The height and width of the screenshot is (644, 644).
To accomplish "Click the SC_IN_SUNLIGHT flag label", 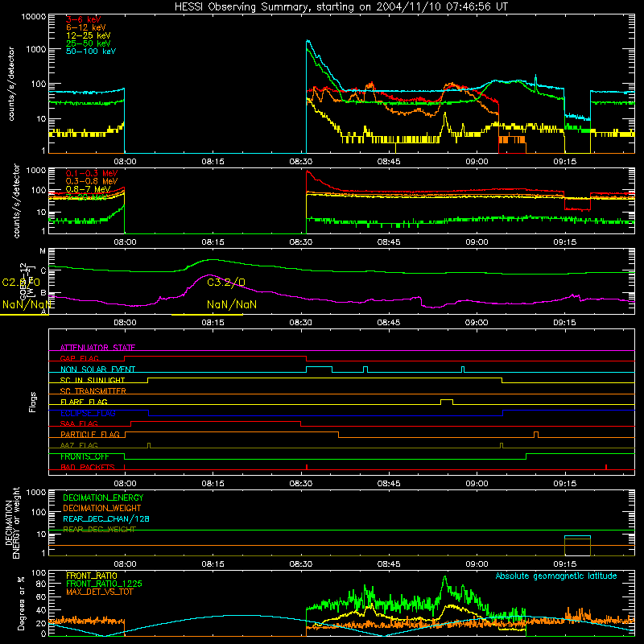I will pos(93,380).
